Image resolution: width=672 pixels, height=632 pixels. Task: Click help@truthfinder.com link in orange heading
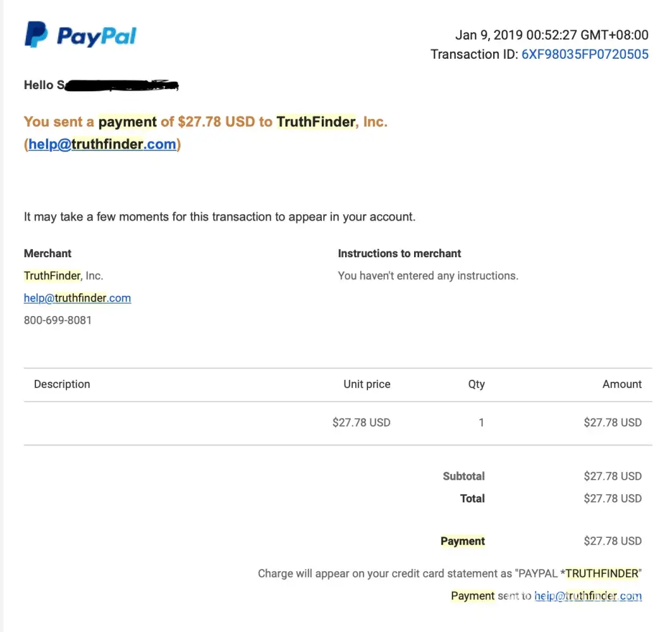102,144
